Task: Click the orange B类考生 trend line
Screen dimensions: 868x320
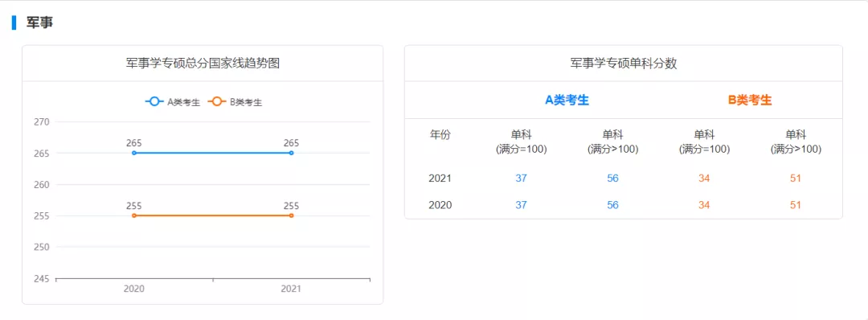Action: (212, 215)
